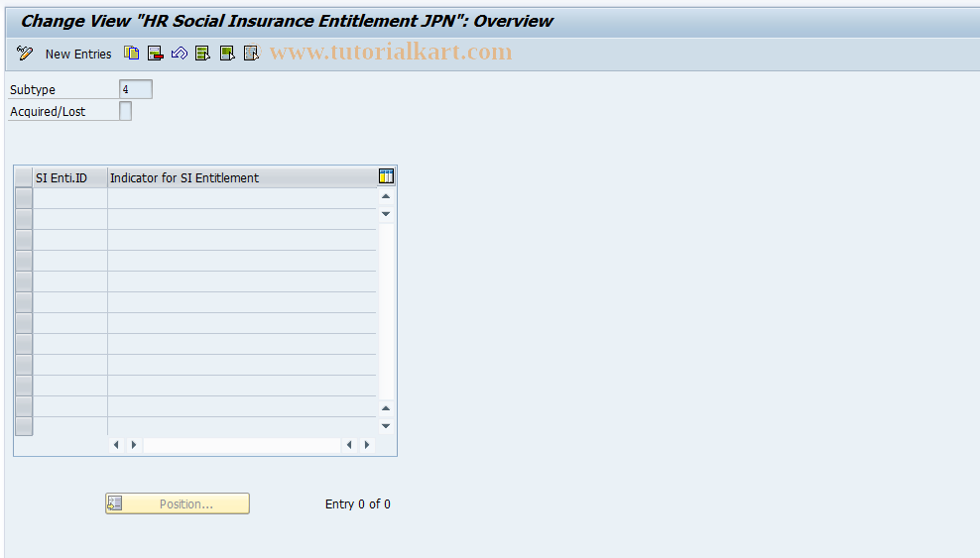
Task: Click the Entry 0 of 0 text
Action: click(357, 504)
